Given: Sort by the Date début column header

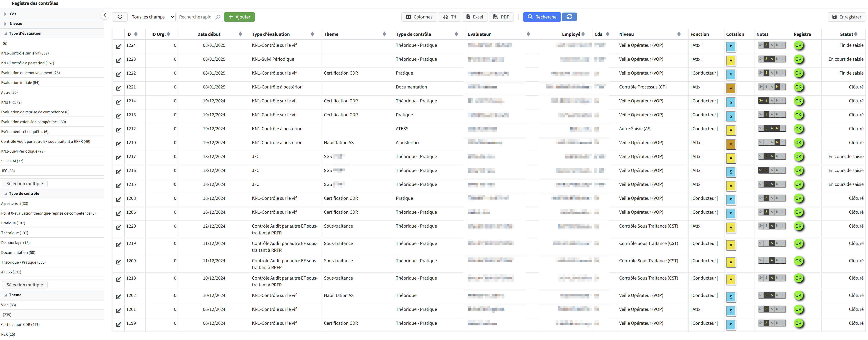Looking at the screenshot, I should click(x=209, y=34).
